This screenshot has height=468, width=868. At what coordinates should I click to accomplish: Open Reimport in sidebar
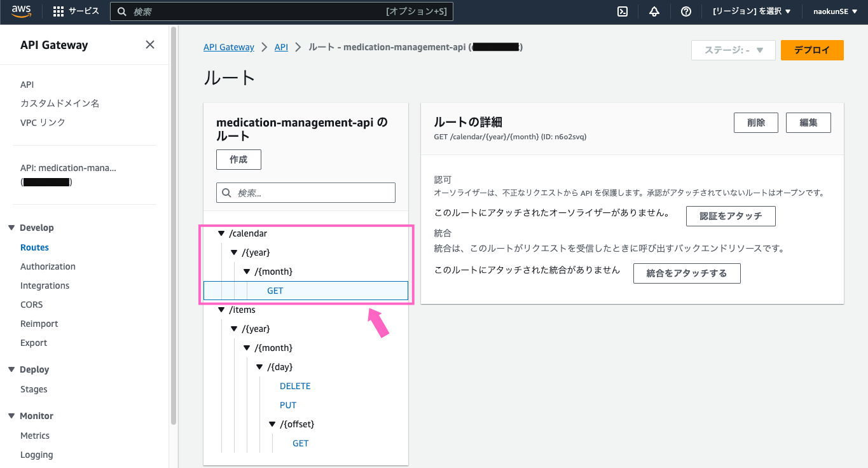(39, 324)
